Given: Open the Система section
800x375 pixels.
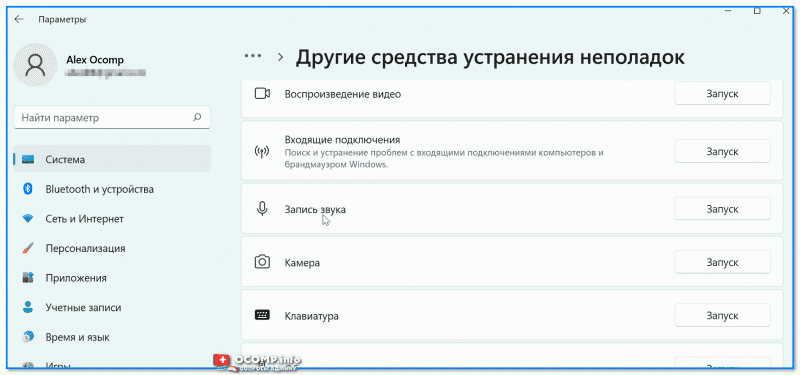Looking at the screenshot, I should coord(112,160).
